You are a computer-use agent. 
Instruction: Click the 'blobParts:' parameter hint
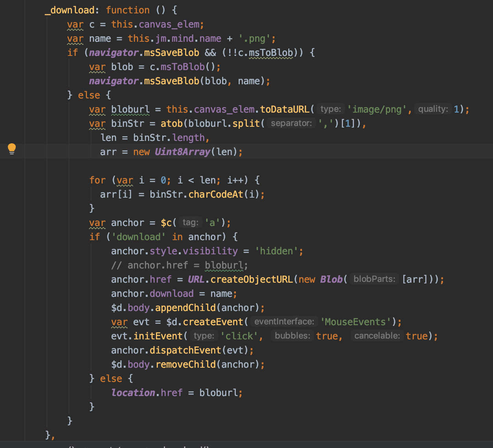click(x=374, y=279)
